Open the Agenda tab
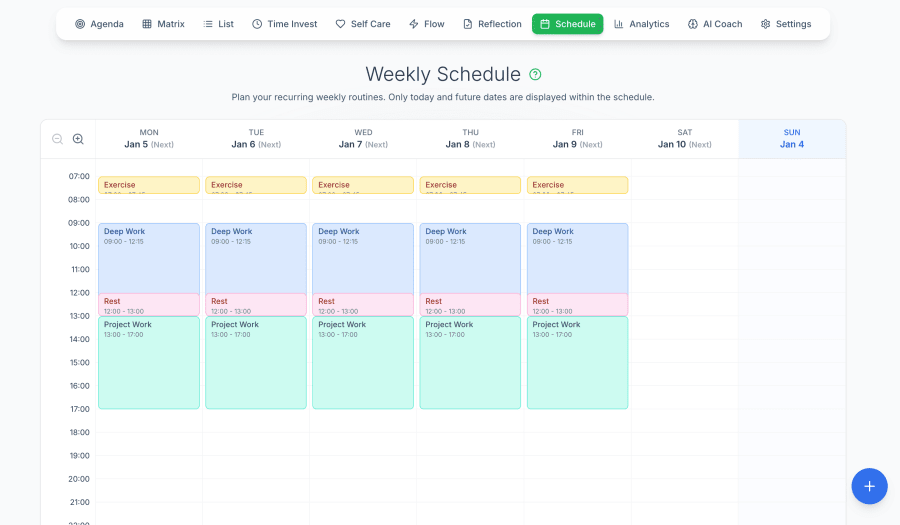The height and width of the screenshot is (525, 900). pos(99,24)
